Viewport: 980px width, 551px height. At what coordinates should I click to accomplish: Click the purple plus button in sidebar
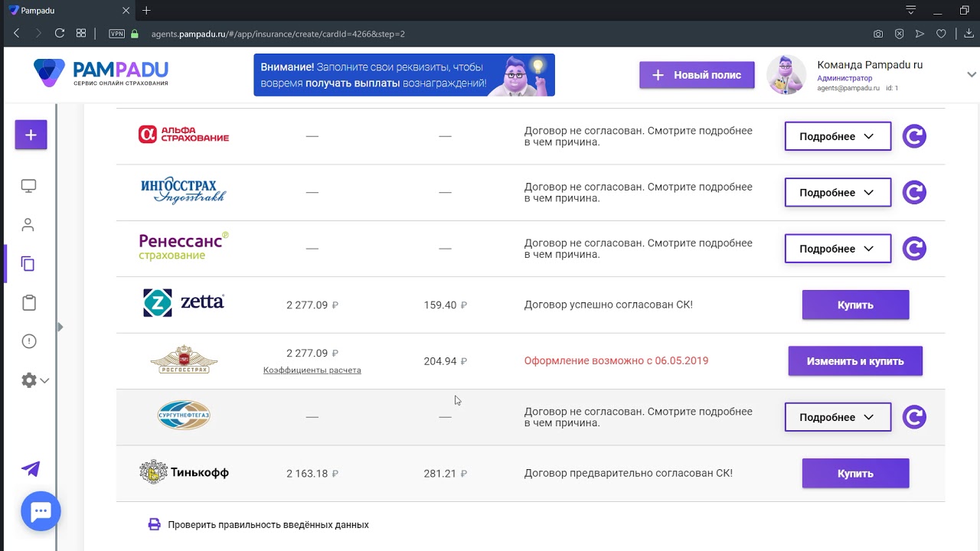31,135
